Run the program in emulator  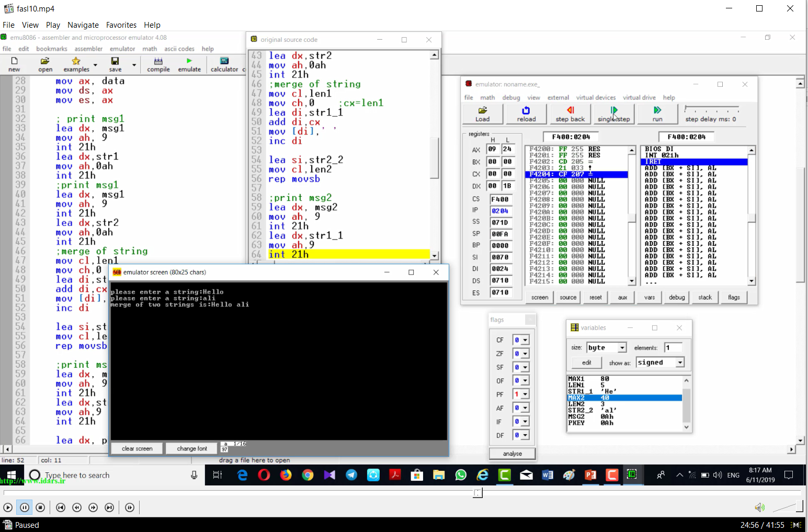[x=657, y=114]
